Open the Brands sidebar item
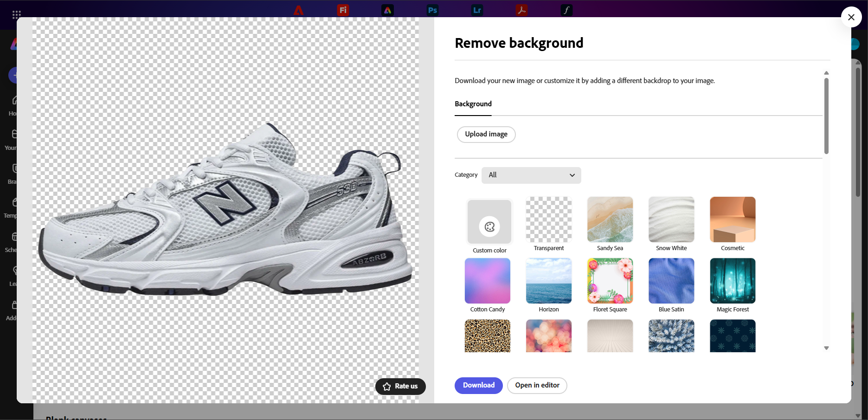The image size is (868, 420). click(x=13, y=174)
